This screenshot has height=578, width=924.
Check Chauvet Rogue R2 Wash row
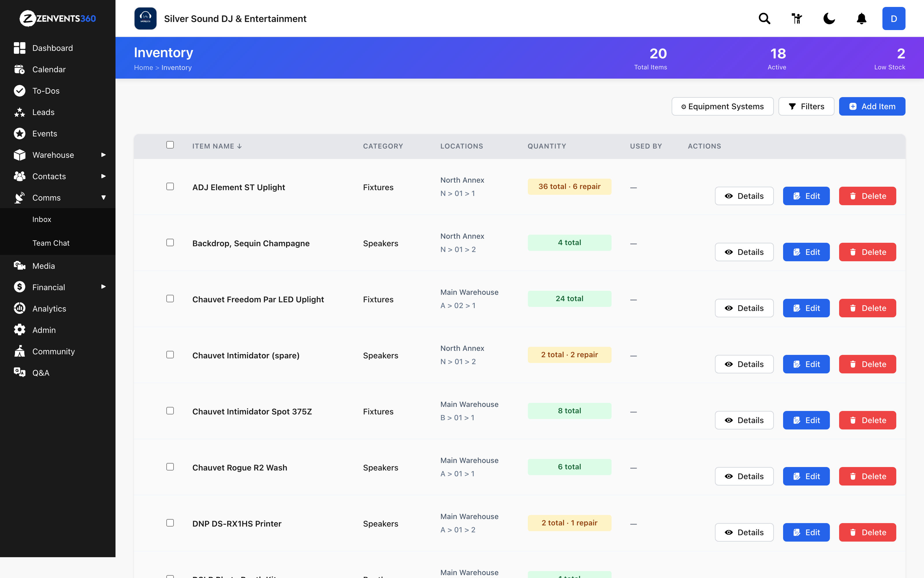[170, 467]
